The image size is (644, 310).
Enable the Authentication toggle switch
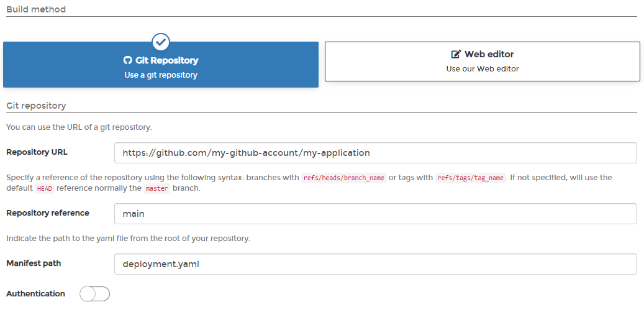[95, 294]
